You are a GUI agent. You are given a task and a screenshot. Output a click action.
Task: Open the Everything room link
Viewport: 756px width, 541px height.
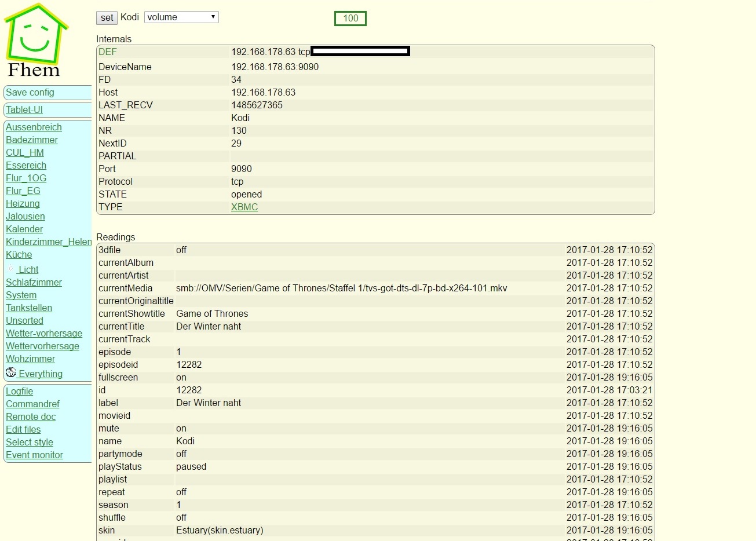tap(41, 374)
